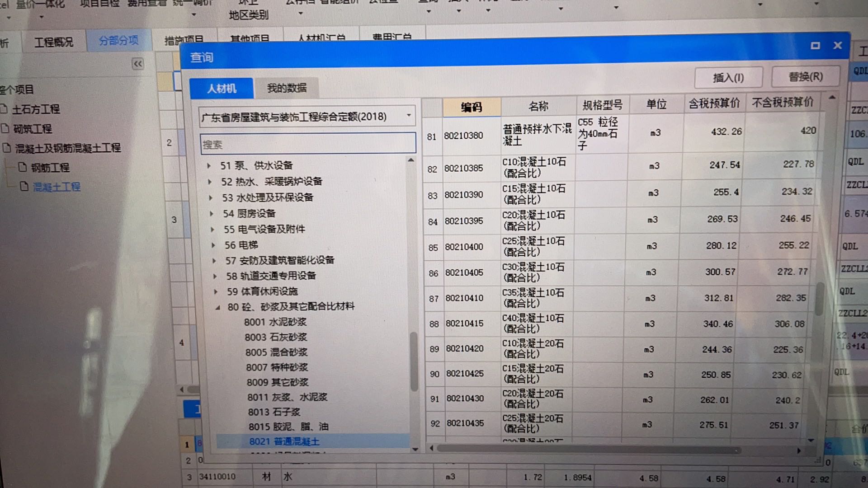Click price cell 250.85
This screenshot has height=488, width=868.
pyautogui.click(x=716, y=375)
